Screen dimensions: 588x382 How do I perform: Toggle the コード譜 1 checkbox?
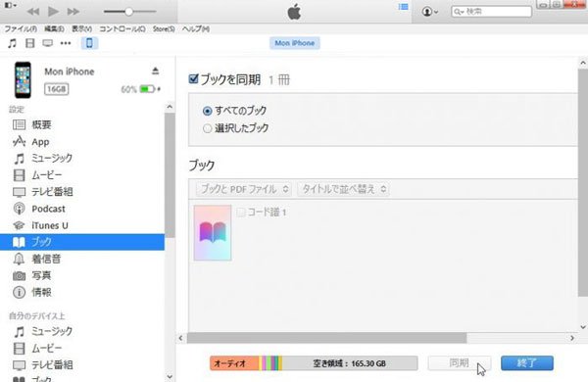point(241,213)
